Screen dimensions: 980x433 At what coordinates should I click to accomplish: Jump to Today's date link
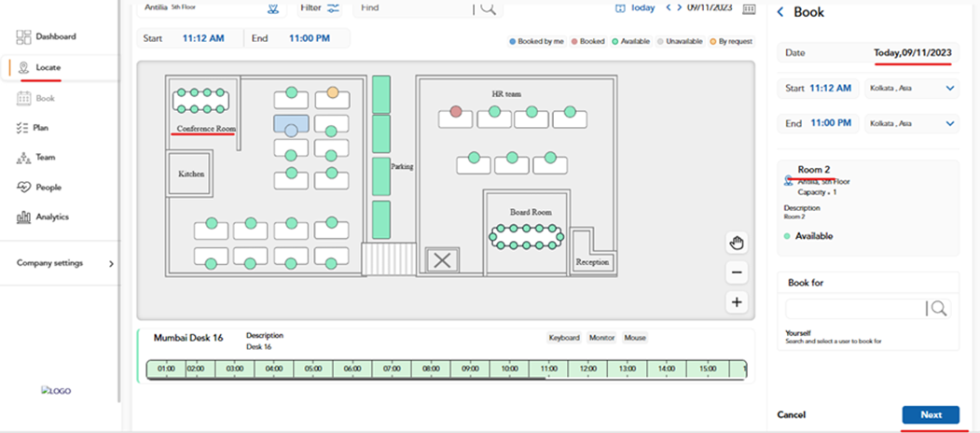(x=642, y=7)
